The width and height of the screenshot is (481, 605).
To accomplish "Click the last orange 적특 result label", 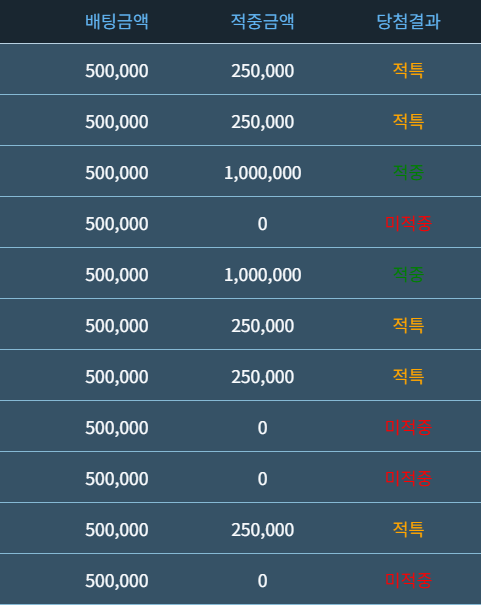I will click(408, 529).
